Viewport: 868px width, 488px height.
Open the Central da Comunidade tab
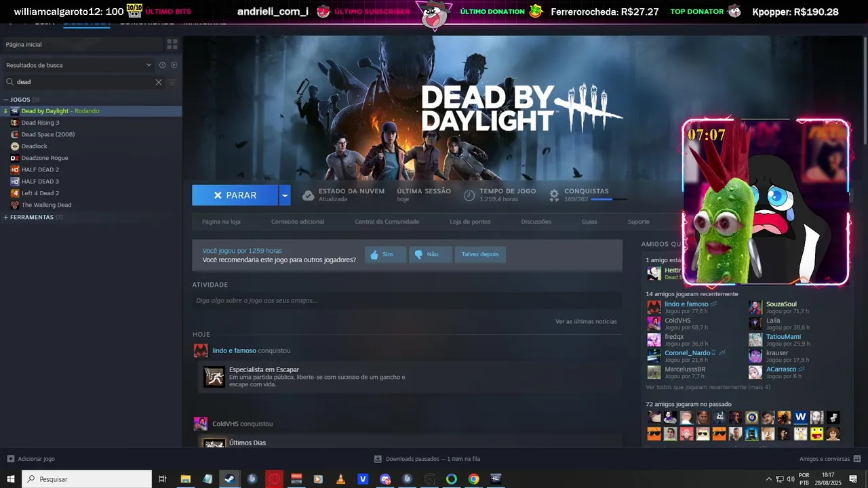click(387, 222)
